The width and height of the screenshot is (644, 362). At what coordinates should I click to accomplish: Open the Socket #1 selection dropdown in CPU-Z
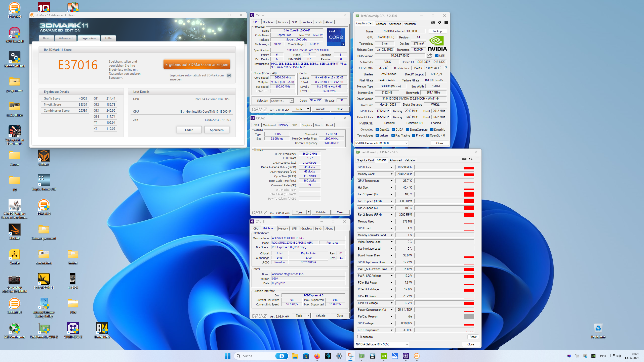[x=282, y=101]
